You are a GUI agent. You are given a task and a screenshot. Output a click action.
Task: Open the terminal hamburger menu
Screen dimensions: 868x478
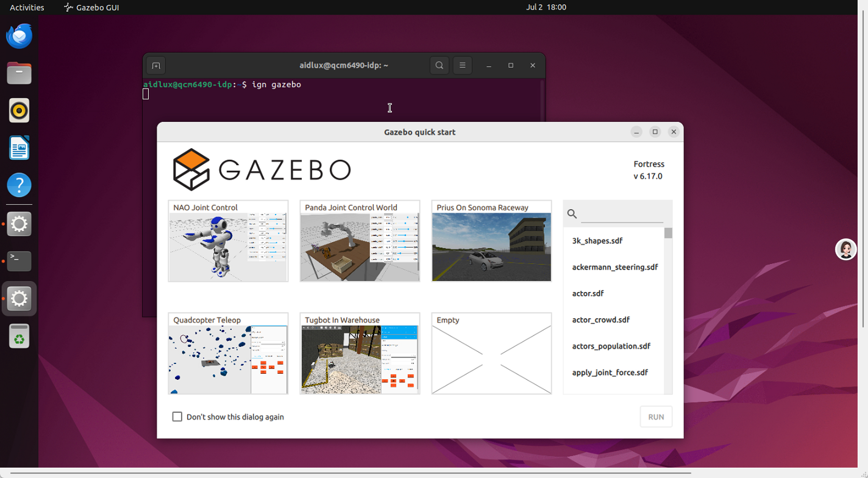click(462, 65)
